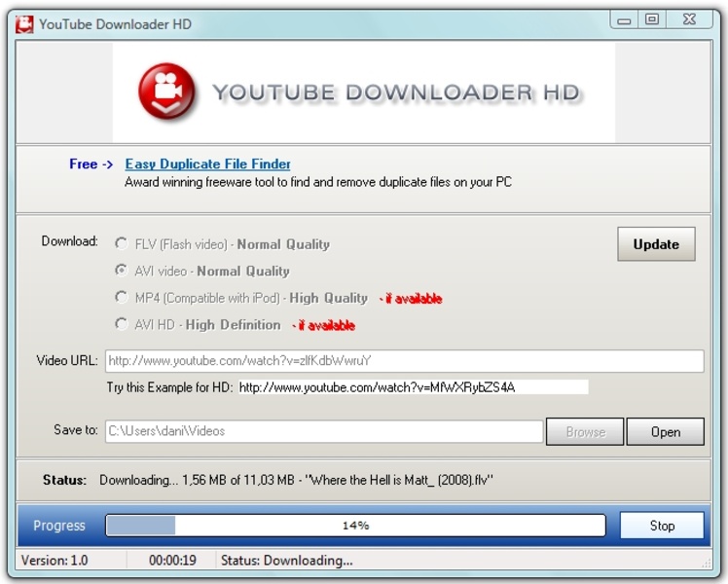The width and height of the screenshot is (728, 584).
Task: Click the Save to path field
Action: (324, 431)
